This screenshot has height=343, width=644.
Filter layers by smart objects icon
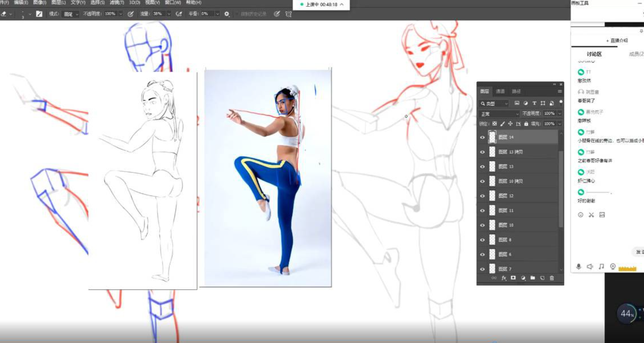tap(552, 103)
